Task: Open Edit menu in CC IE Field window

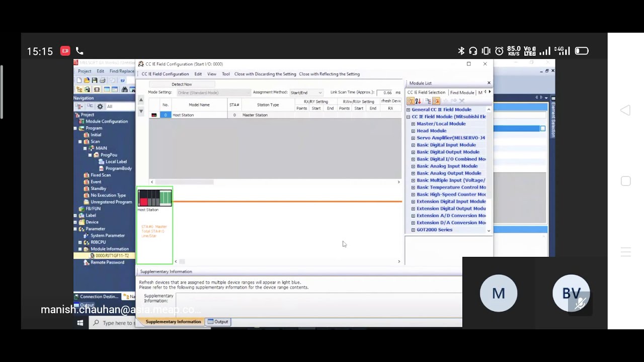Action: (198, 74)
